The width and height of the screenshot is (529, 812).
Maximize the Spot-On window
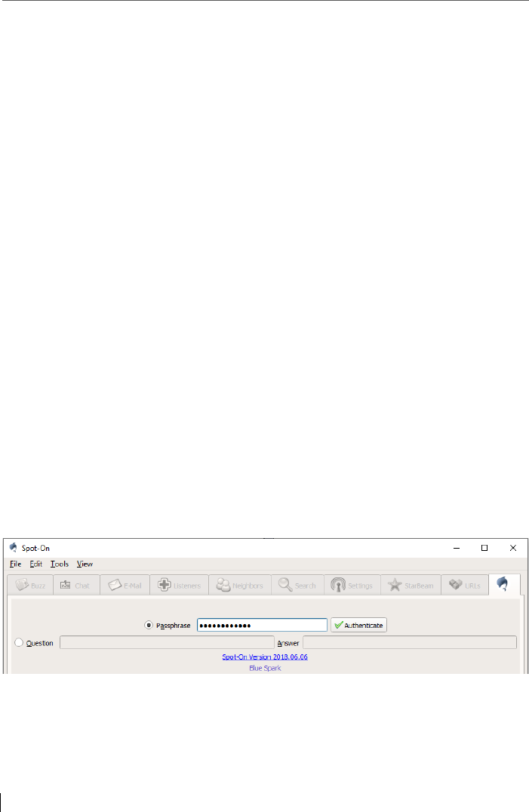[x=484, y=548]
